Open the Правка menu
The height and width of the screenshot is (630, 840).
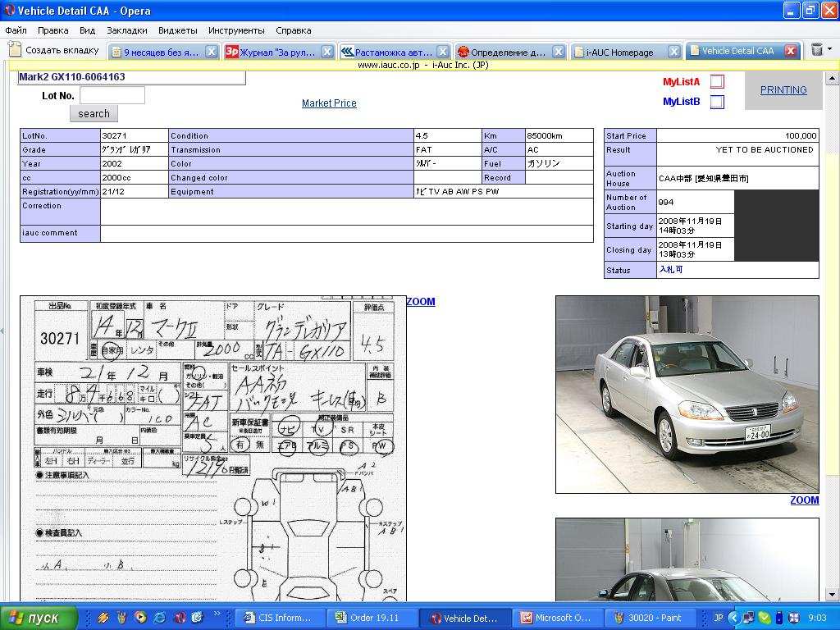52,30
